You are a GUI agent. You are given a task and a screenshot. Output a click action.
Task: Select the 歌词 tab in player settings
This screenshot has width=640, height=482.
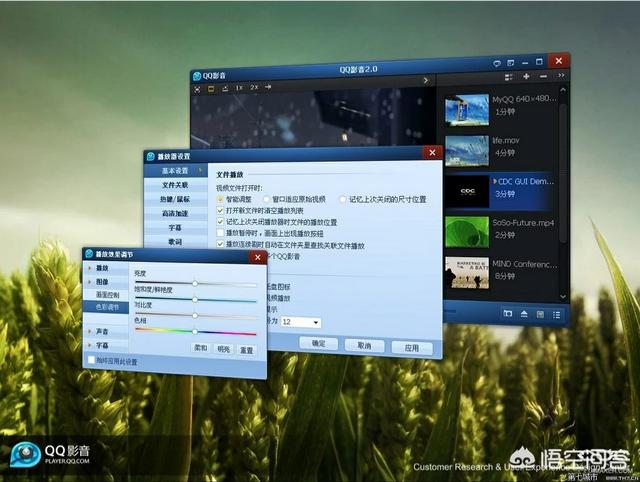click(x=176, y=242)
